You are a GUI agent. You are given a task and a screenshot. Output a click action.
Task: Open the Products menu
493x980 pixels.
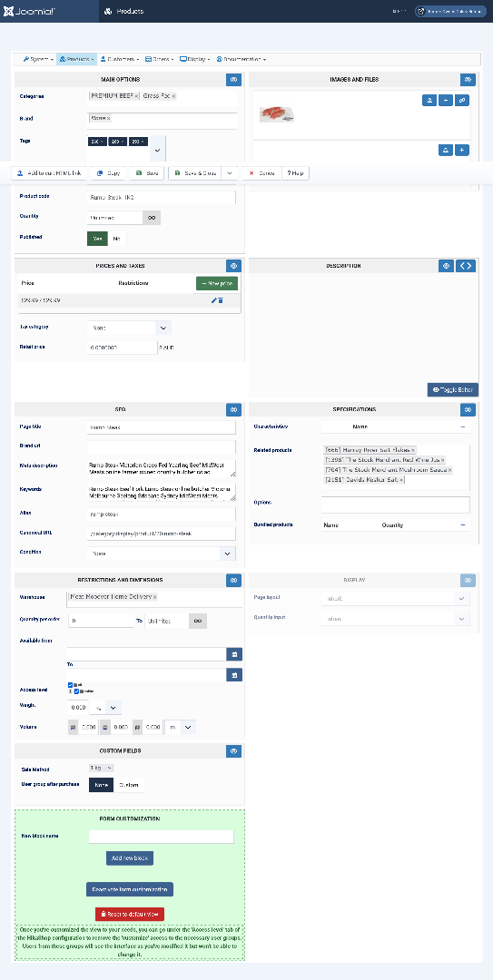tap(76, 59)
